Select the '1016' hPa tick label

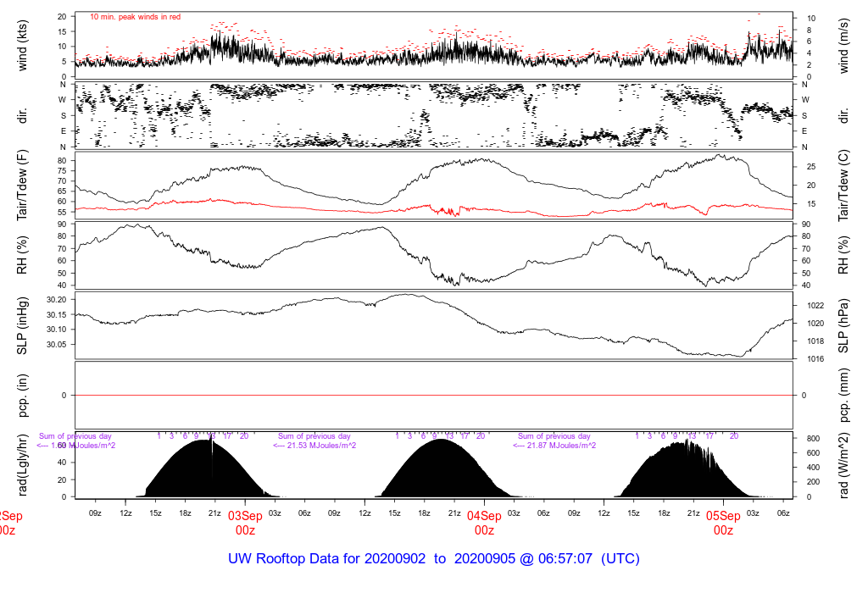pos(815,359)
